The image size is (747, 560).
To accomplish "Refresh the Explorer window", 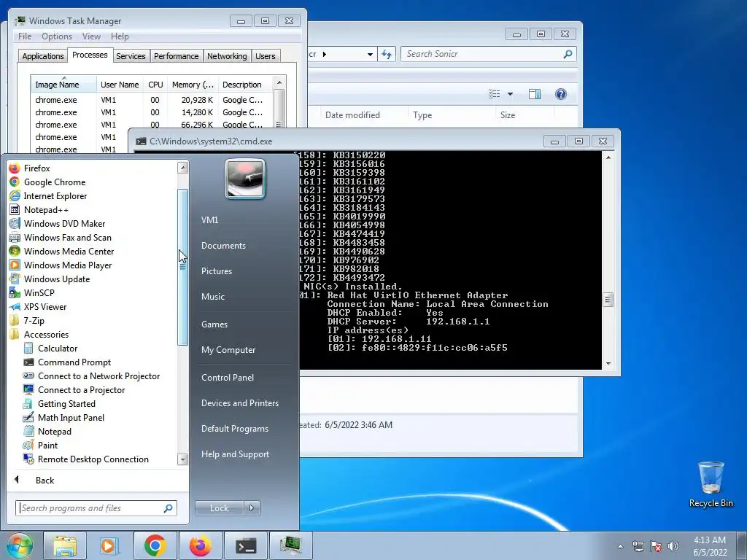I will [387, 54].
